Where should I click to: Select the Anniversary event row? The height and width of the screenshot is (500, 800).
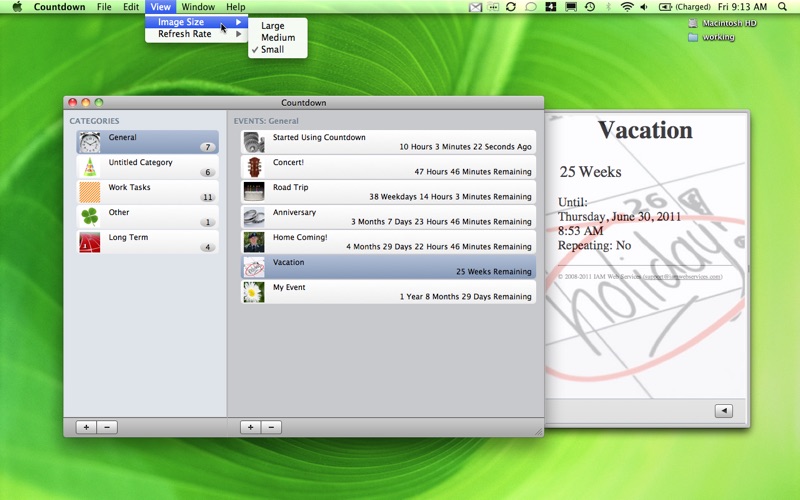[x=388, y=217]
